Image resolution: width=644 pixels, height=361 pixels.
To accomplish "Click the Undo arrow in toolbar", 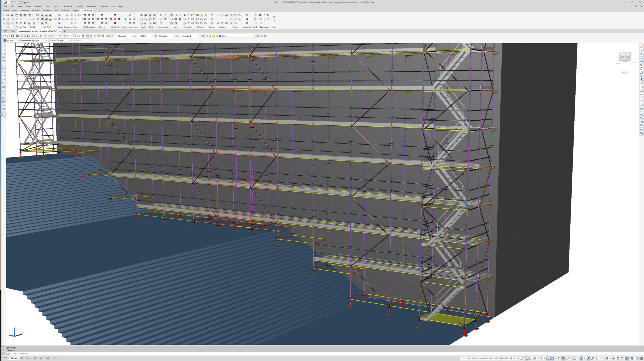I will [x=54, y=36].
